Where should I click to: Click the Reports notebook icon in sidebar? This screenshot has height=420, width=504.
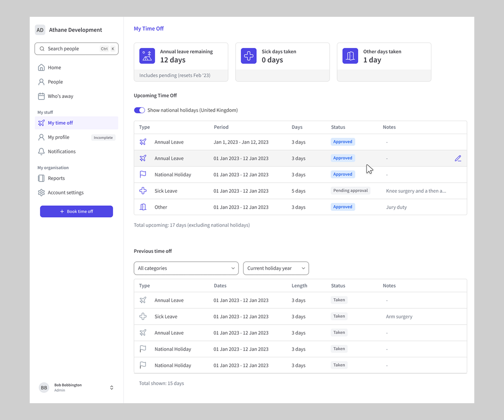pyautogui.click(x=41, y=178)
